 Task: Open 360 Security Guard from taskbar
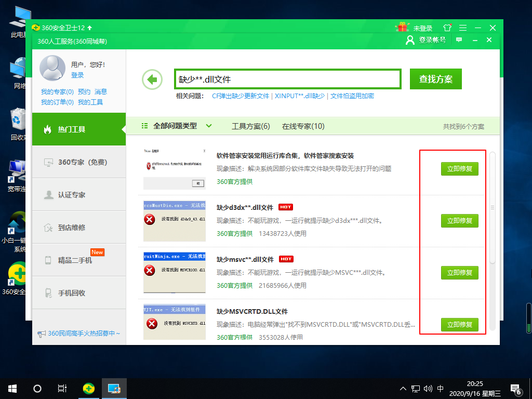[x=89, y=388]
